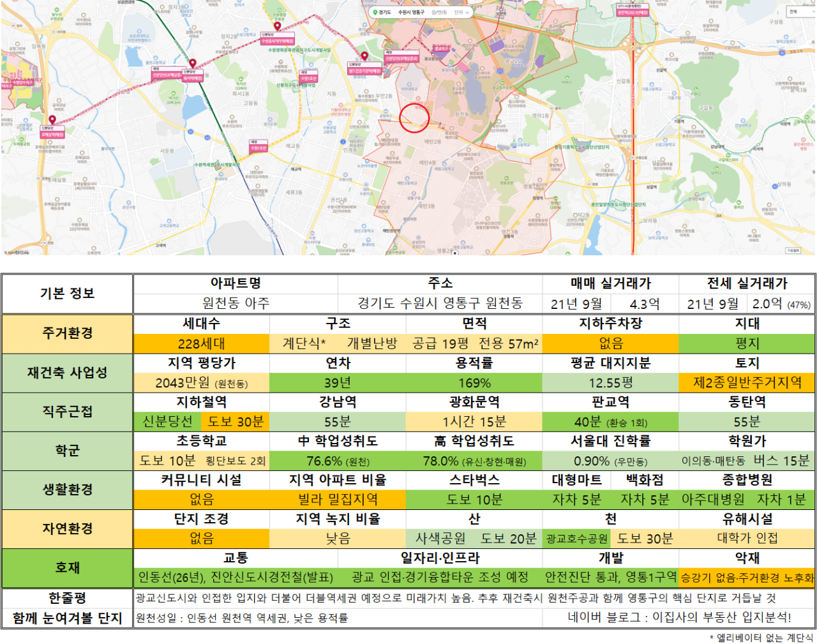The width and height of the screenshot is (817, 644).
Task: Click the 대학가 인접 cell
Action: click(x=747, y=539)
